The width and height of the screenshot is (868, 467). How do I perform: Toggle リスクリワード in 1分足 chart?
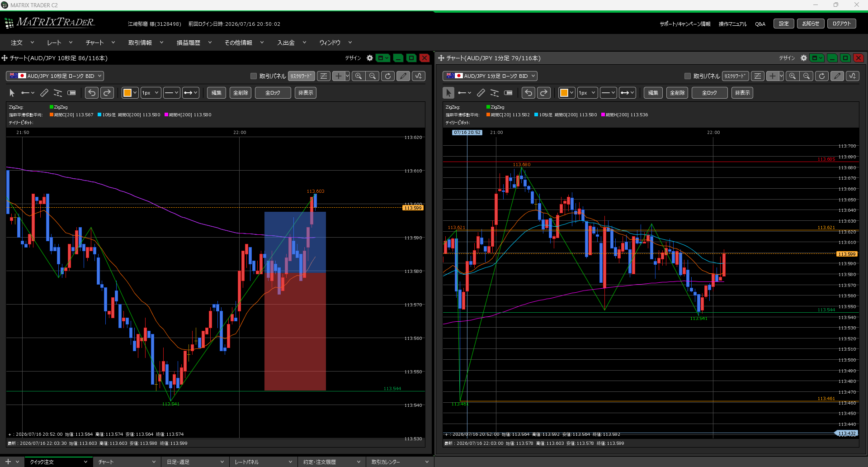(x=735, y=76)
